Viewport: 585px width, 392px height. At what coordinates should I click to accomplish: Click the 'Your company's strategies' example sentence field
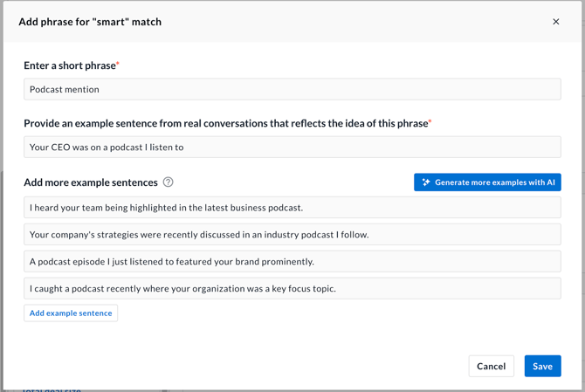[x=292, y=235]
